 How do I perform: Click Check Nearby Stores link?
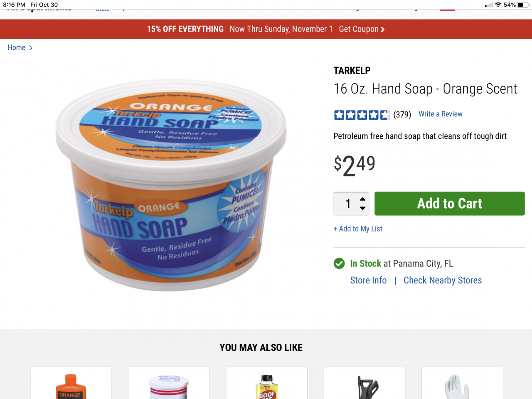pos(443,281)
